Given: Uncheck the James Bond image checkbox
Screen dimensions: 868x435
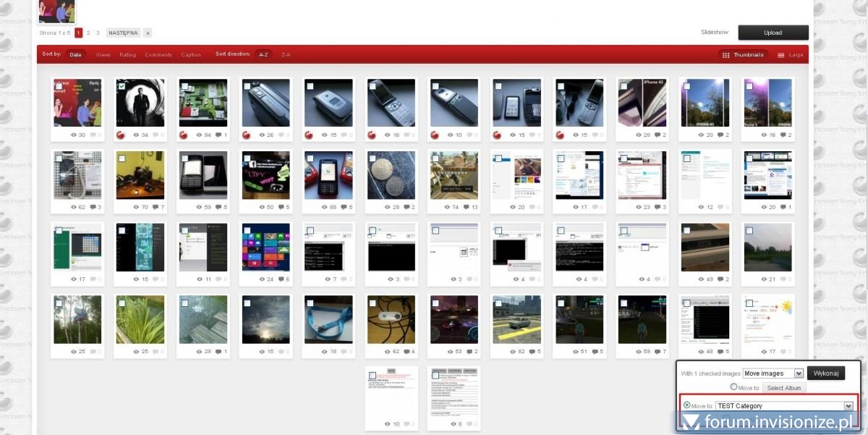Looking at the screenshot, I should (122, 87).
